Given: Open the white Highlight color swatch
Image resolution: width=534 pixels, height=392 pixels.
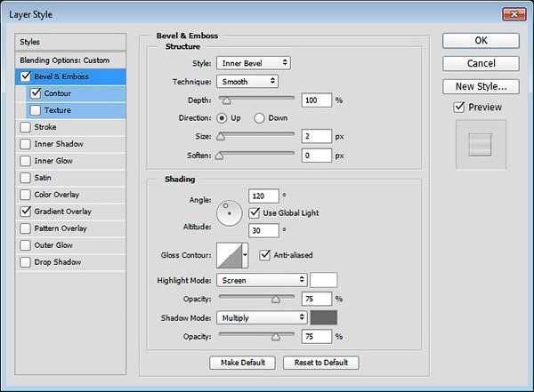Looking at the screenshot, I should [x=324, y=280].
